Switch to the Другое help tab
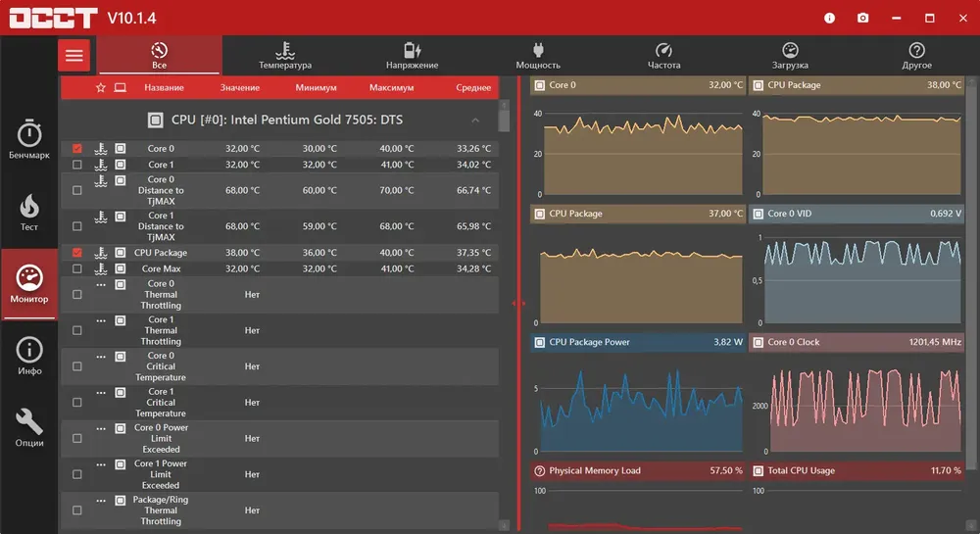Viewport: 980px width, 534px height. [x=916, y=56]
